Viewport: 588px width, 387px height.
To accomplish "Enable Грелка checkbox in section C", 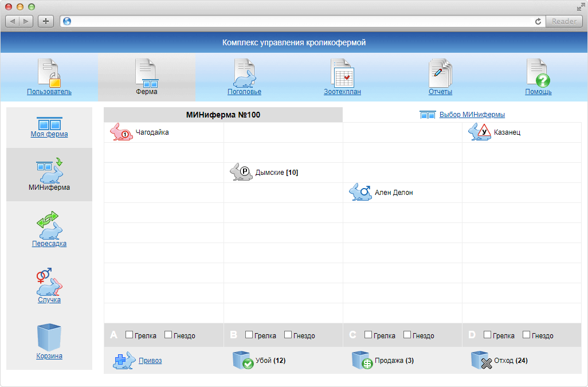I will pos(369,334).
